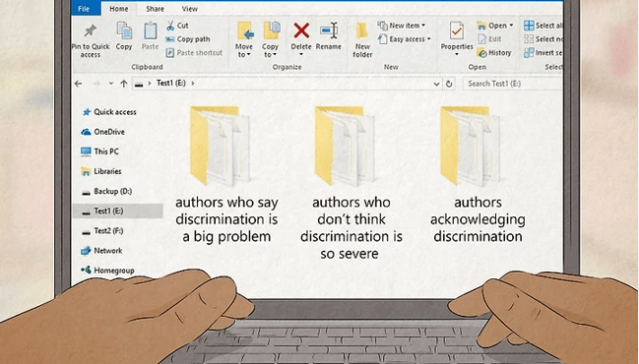The height and width of the screenshot is (364, 639).
Task: Select the Backup (D:) drive in sidebar
Action: (106, 191)
